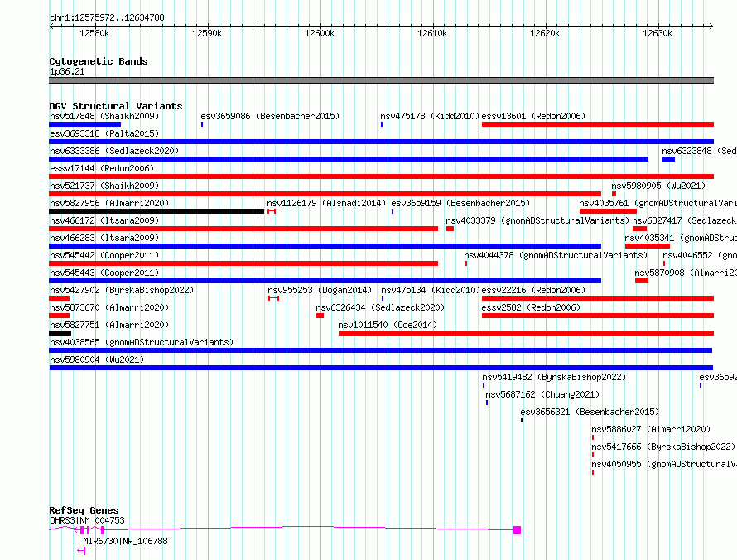The image size is (737, 560).
Task: Click nsv5419482 (ByrskaBishop2022) label
Action: [554, 377]
